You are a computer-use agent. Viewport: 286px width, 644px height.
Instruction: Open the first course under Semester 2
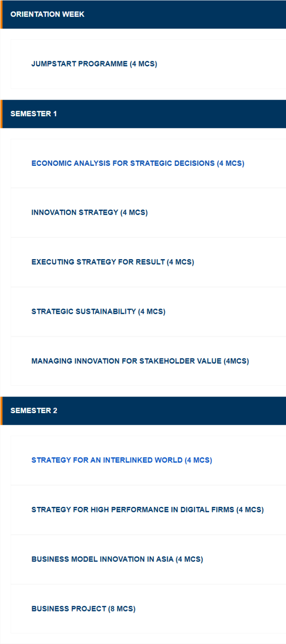pos(121,460)
